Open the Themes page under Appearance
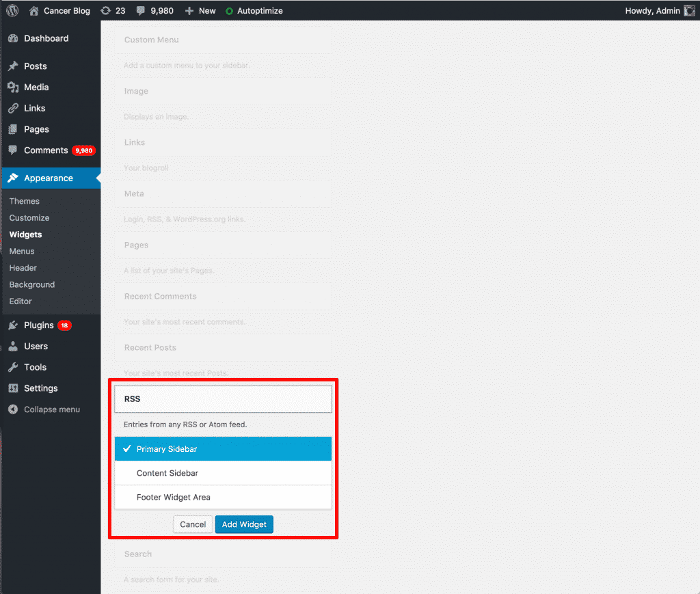 click(x=24, y=201)
